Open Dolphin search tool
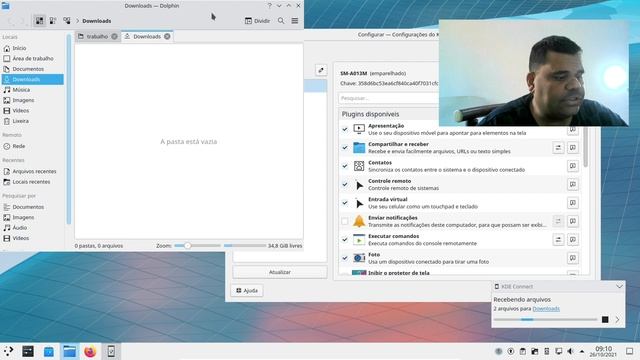640x360 pixels. click(x=281, y=21)
